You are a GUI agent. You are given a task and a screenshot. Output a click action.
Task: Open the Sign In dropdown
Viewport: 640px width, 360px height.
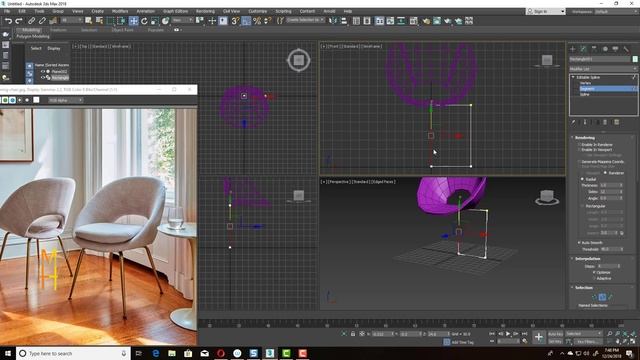coord(546,11)
